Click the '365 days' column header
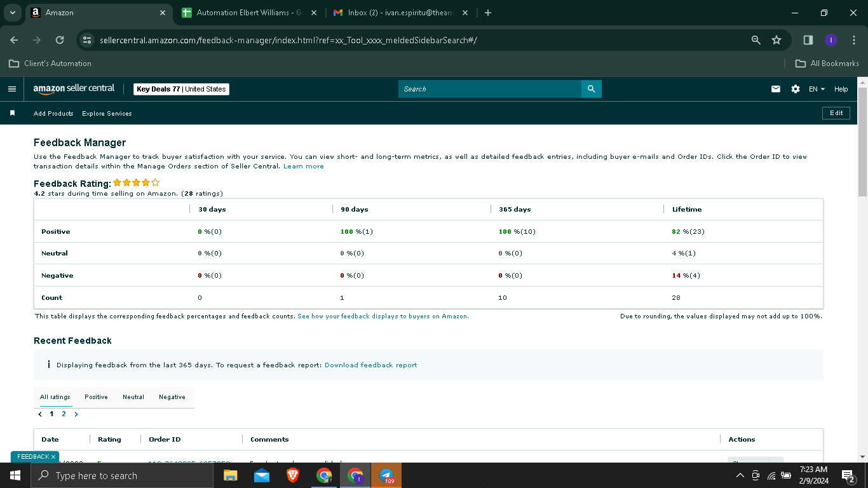Image resolution: width=868 pixels, height=488 pixels. point(515,210)
